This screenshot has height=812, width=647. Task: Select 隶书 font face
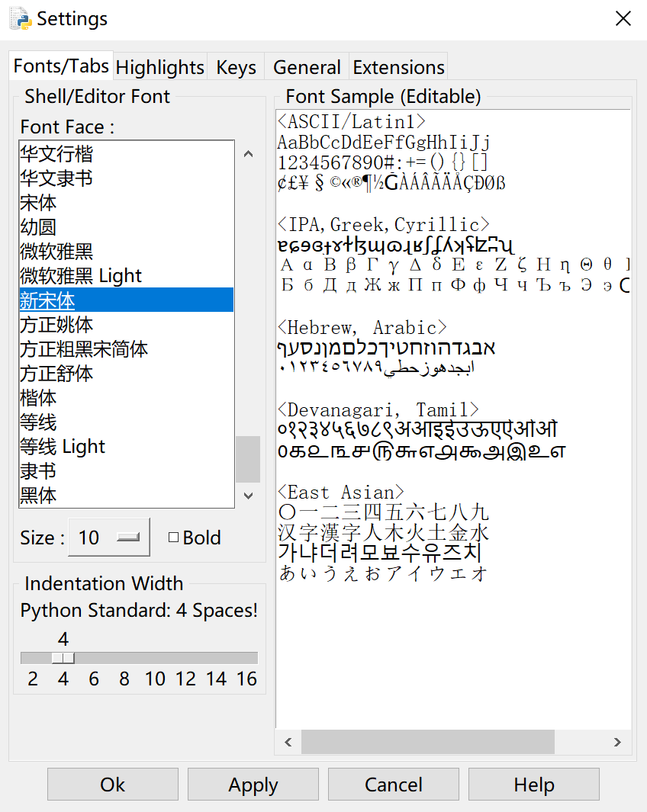click(x=127, y=470)
